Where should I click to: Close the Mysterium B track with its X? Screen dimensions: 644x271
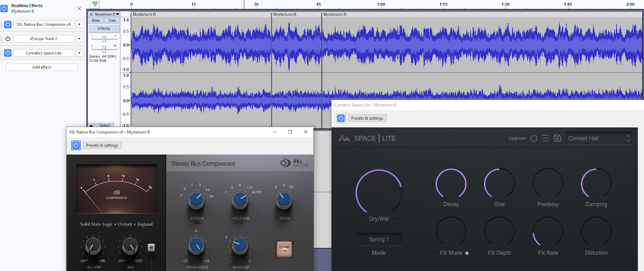(91, 14)
